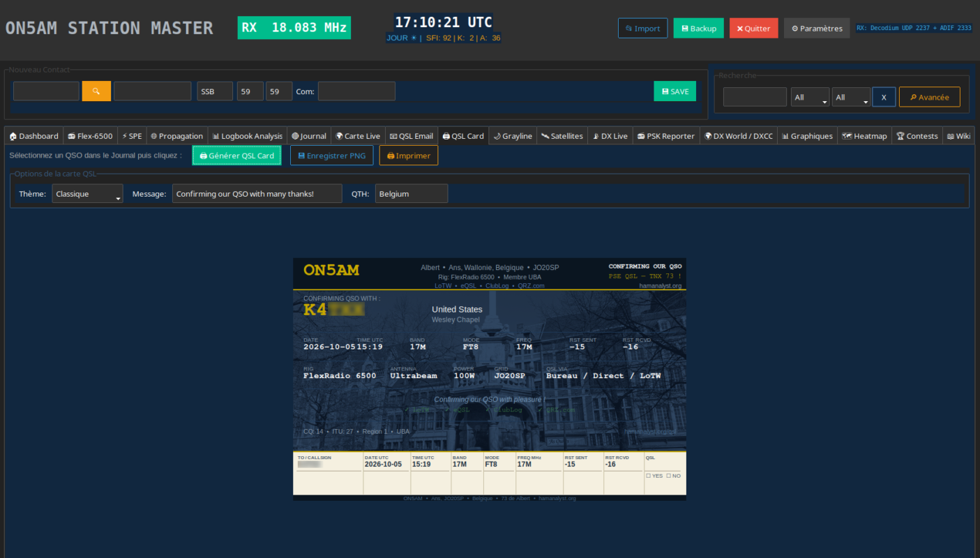Select the QSL Card tab
Viewport: 980px width, 558px height.
[x=463, y=136]
